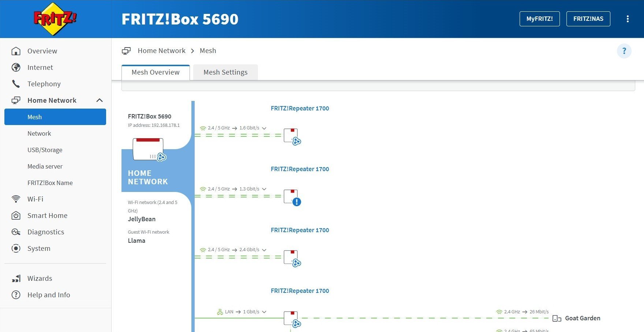
Task: Switch to the Mesh Overview tab
Action: pyautogui.click(x=156, y=72)
